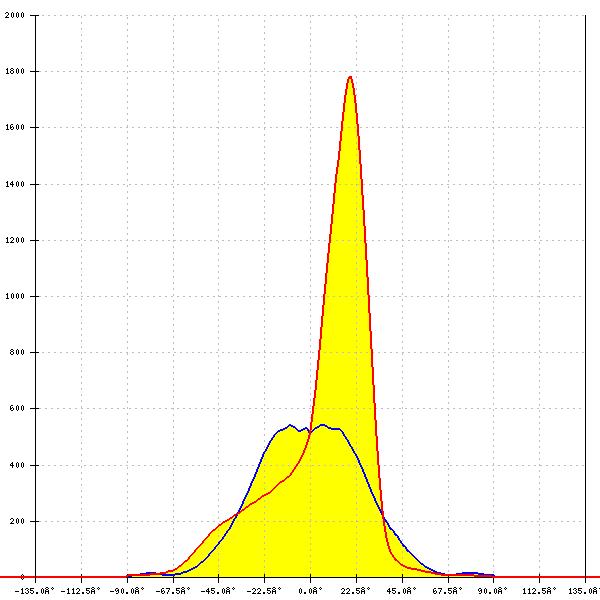Click the 112.5 x-axis label
This screenshot has height=600, width=600.
(540, 591)
